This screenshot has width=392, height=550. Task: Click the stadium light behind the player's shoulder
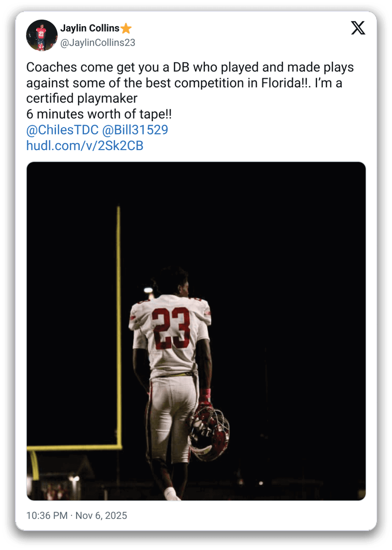tap(148, 290)
